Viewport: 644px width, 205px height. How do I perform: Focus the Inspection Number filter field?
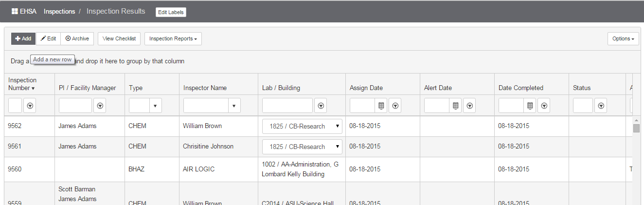pos(15,105)
